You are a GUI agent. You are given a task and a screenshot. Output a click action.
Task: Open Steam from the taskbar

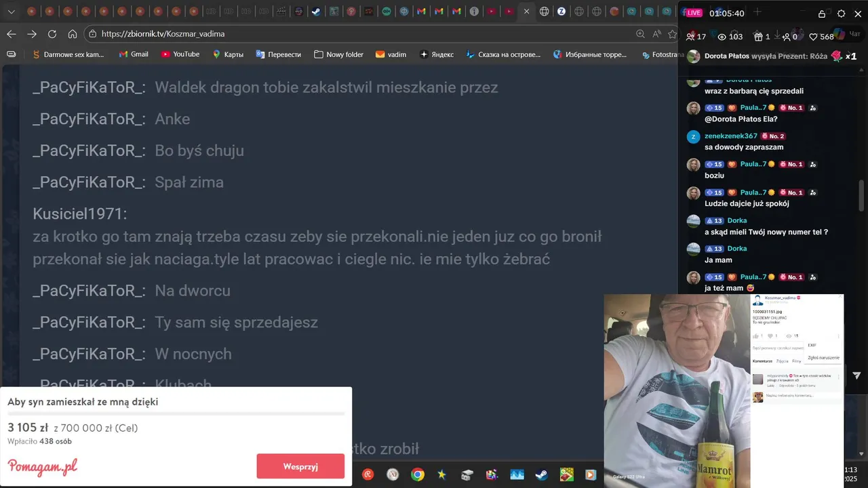541,474
